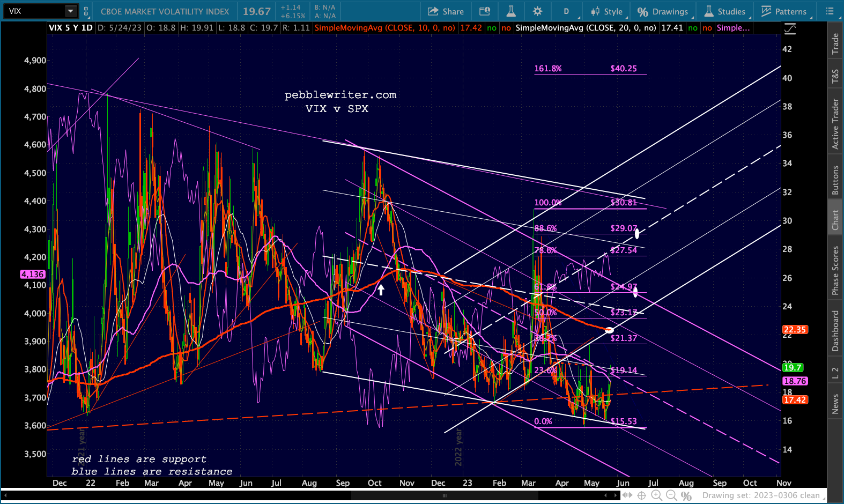Click the $30.81 Fibonacci price label
This screenshot has height=504, width=844.
[624, 203]
